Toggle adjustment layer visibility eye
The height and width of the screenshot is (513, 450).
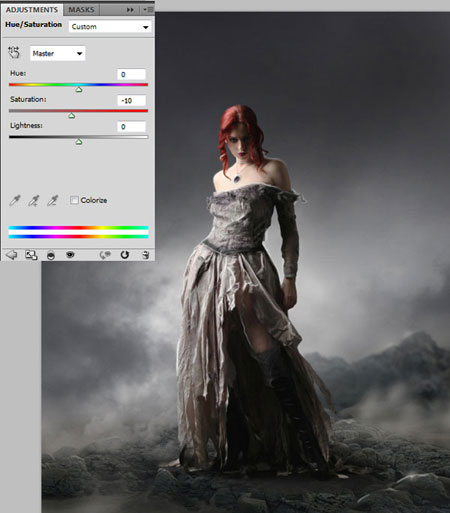coord(70,255)
